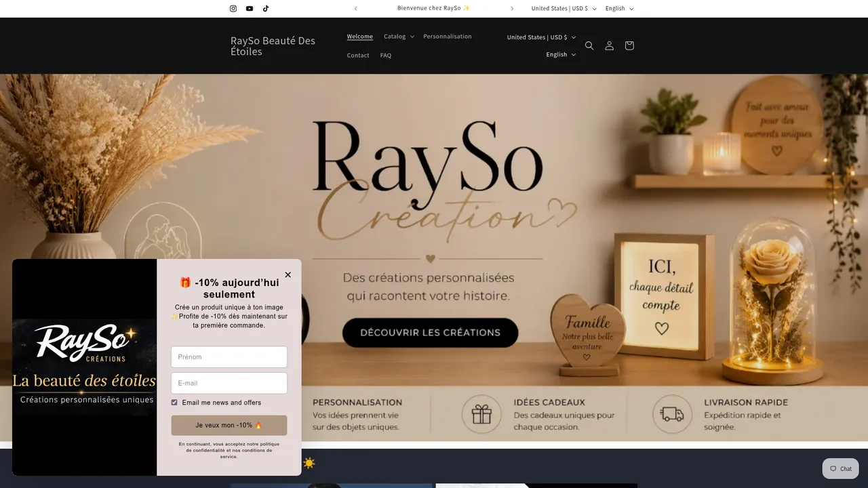Show previous announcement with left arrow
The height and width of the screenshot is (488, 868).
coord(356,9)
